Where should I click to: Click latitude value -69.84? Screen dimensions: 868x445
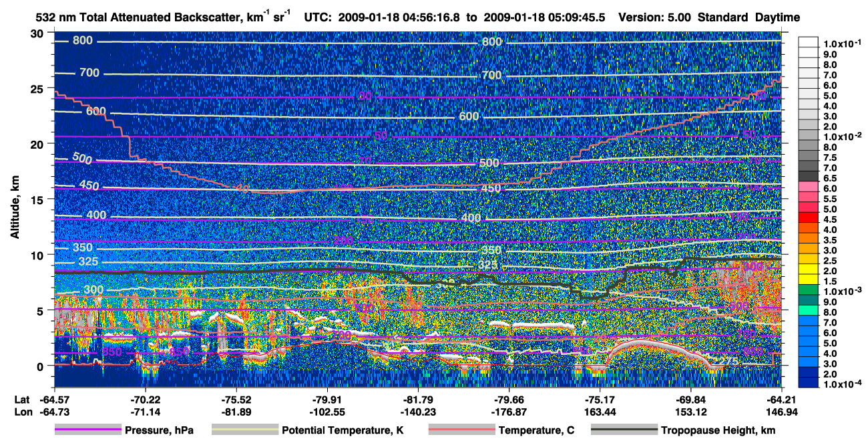[690, 400]
